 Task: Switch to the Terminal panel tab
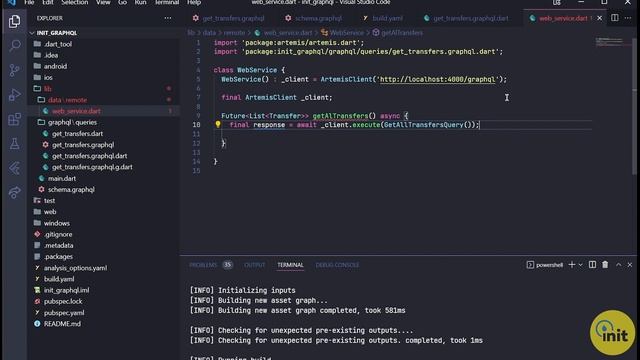point(290,265)
